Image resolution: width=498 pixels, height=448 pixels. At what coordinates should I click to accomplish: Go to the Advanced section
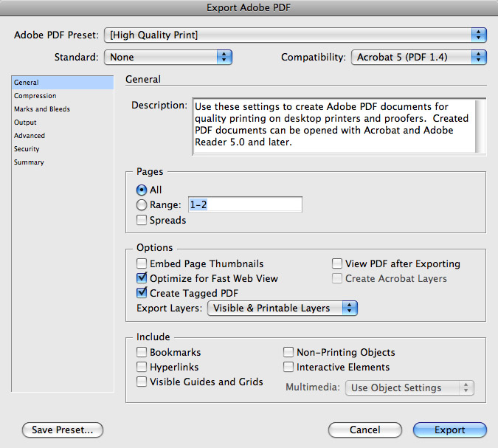[x=30, y=136]
